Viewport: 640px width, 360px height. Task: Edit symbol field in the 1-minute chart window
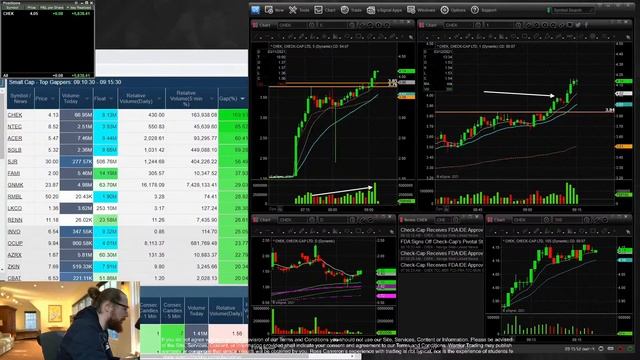tap(458, 25)
